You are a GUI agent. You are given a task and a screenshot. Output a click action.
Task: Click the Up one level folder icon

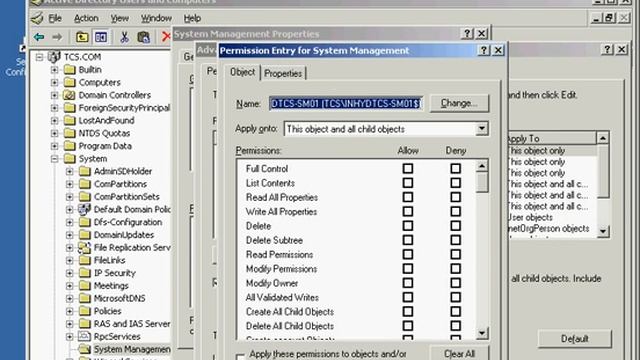(x=82, y=37)
